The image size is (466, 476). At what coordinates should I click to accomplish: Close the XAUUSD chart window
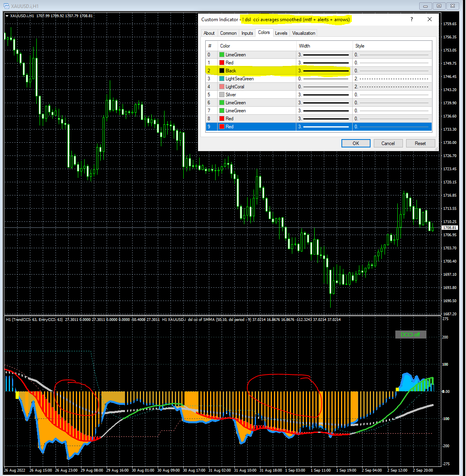(453, 6)
